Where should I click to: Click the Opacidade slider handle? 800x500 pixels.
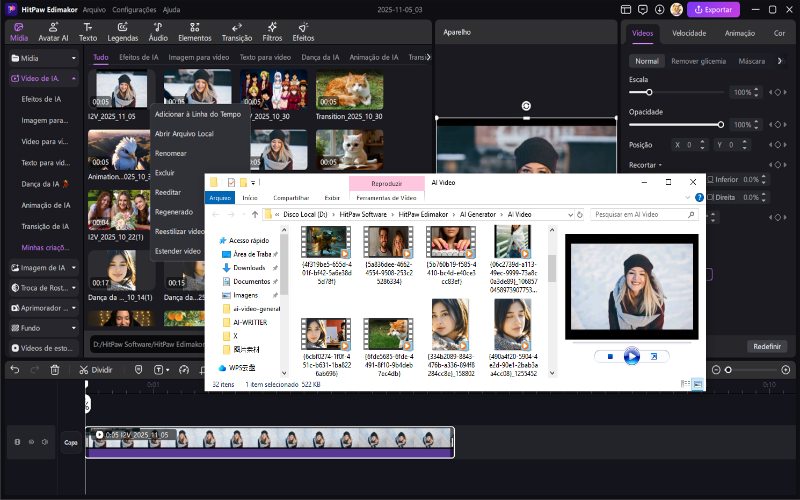tap(720, 125)
